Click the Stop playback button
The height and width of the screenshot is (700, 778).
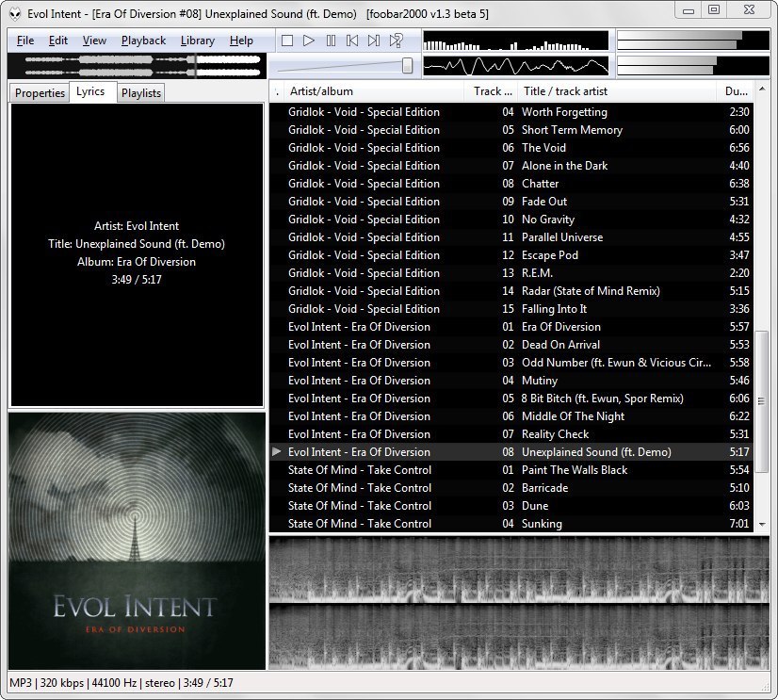[x=286, y=41]
